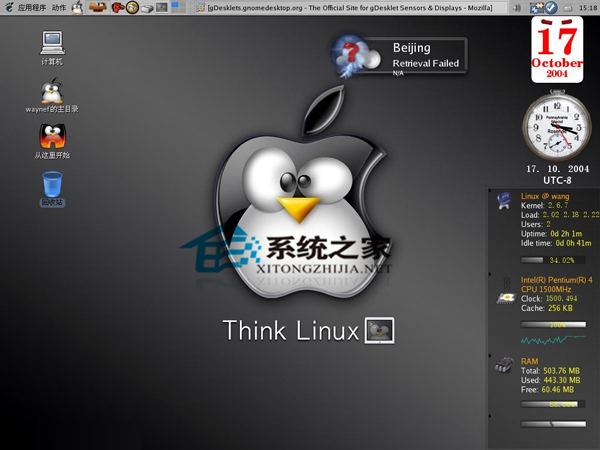Click the dark screen icon in the panel

click(x=162, y=7)
